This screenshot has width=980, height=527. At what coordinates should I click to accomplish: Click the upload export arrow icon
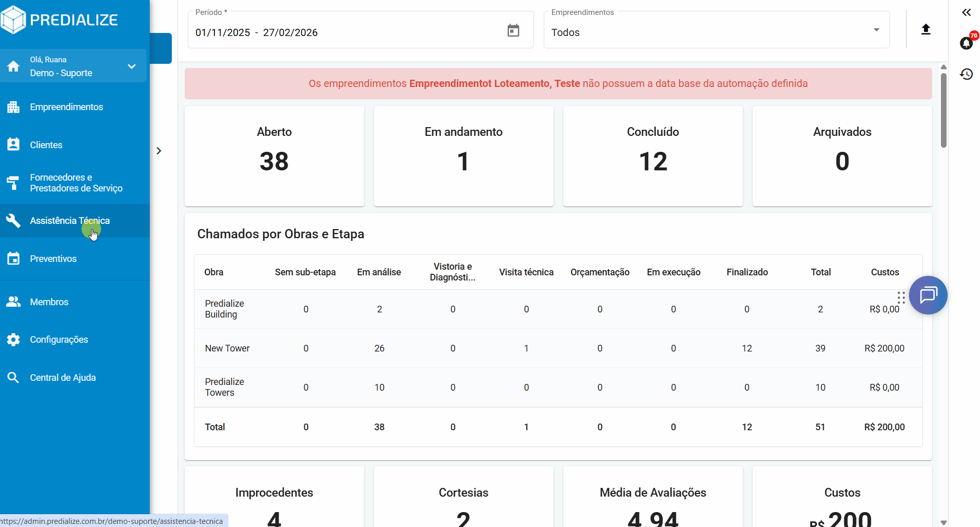click(x=925, y=29)
